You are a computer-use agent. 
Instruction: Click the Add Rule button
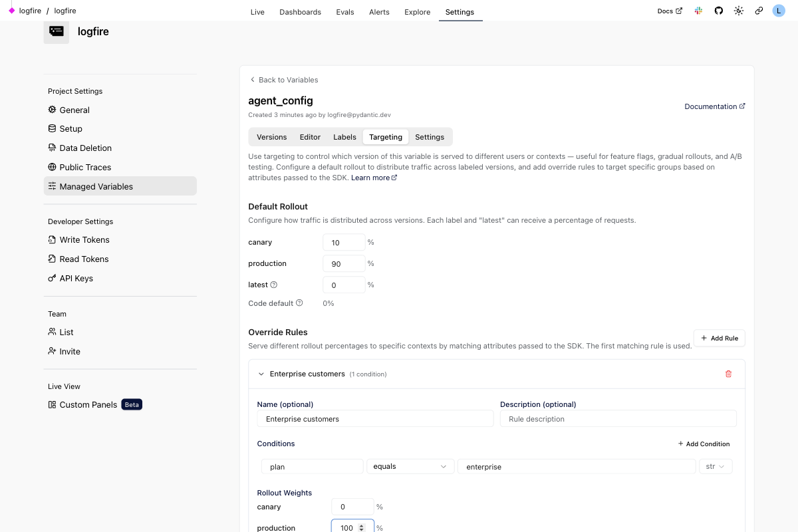tap(719, 338)
